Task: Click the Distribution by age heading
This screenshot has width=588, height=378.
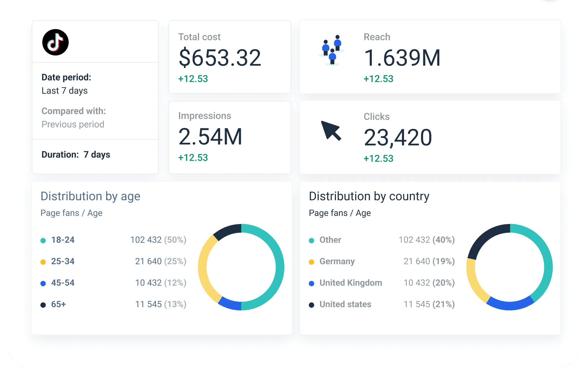Action: point(90,196)
